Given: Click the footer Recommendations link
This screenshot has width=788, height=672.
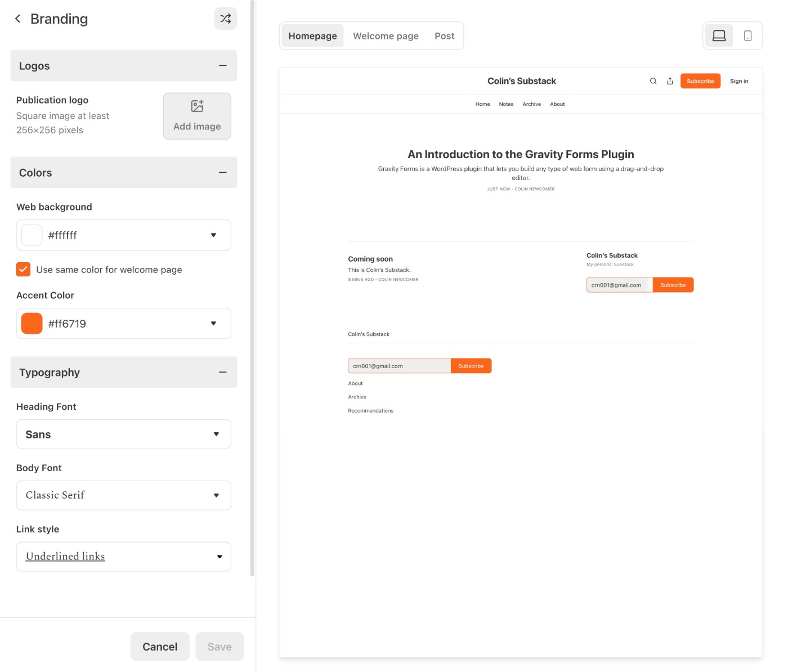Looking at the screenshot, I should click(x=370, y=411).
